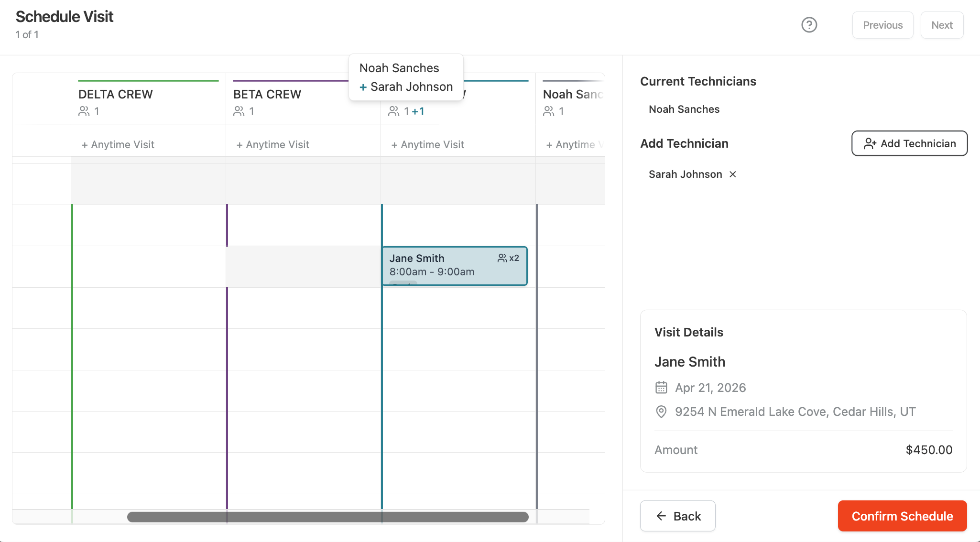Click the location pin icon by the address

[x=661, y=412]
